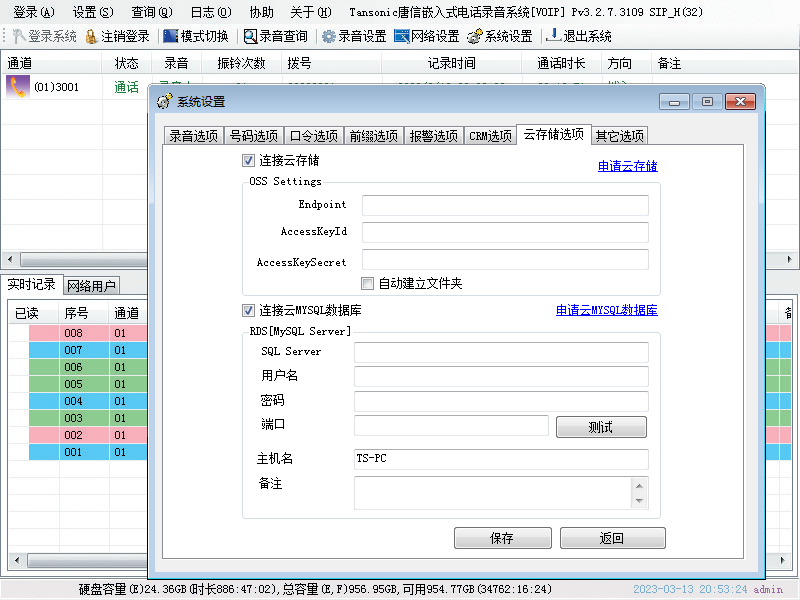Click the 退出系统 toolbar icon
Image resolution: width=800 pixels, height=600 pixels.
pos(554,36)
